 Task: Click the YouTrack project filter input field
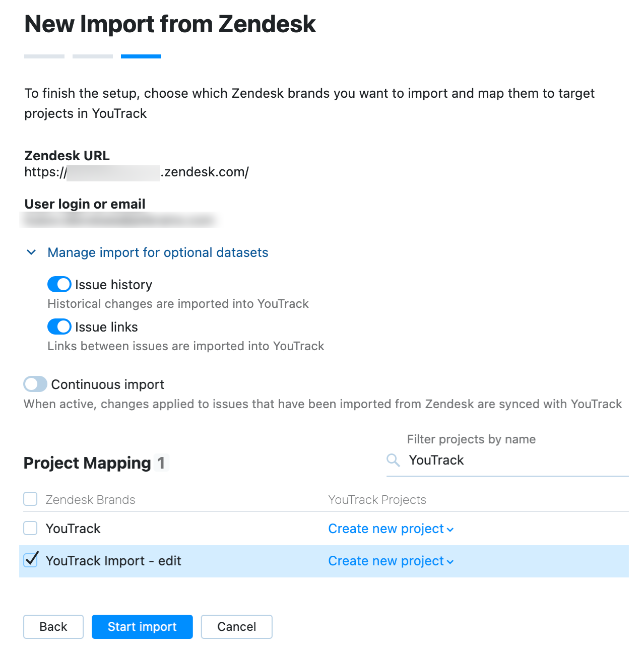(504, 460)
